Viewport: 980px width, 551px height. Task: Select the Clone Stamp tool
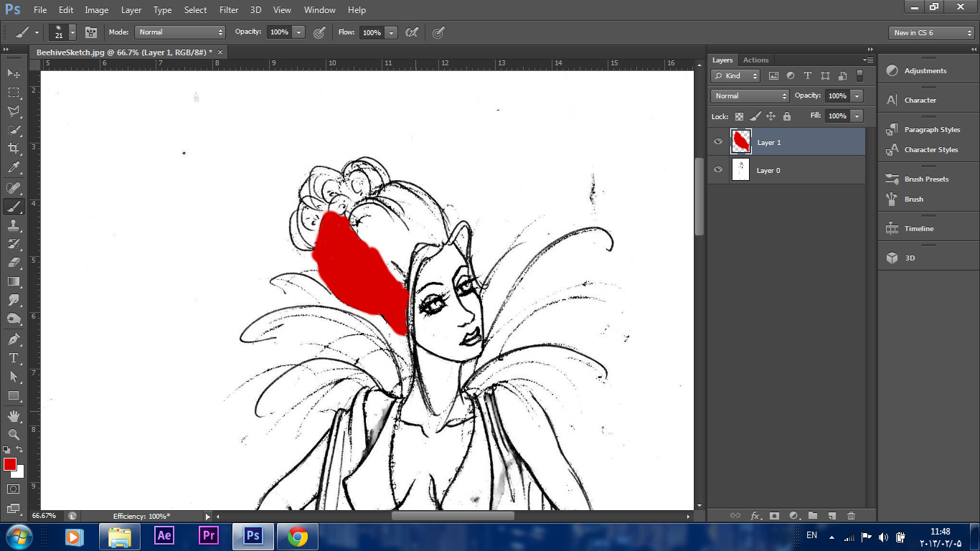click(x=14, y=225)
